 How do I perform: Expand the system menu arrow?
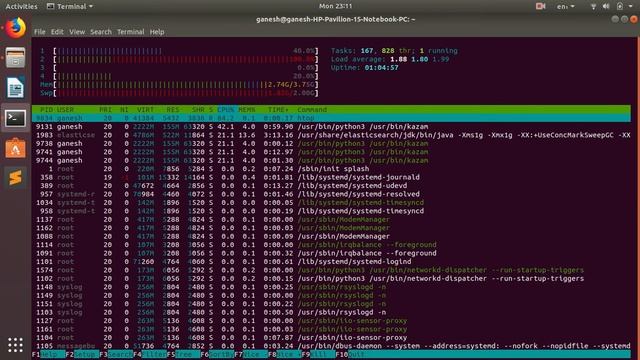631,6
